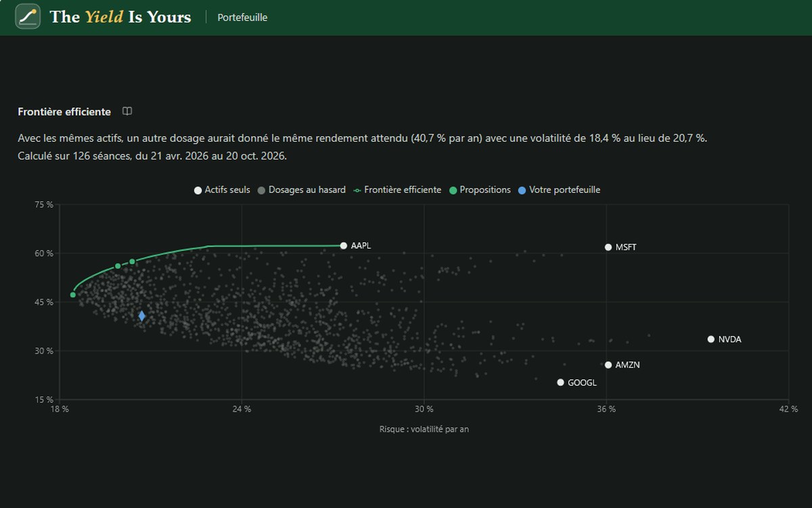
Task: Click the blue diamond portfolio marker
Action: [x=142, y=316]
